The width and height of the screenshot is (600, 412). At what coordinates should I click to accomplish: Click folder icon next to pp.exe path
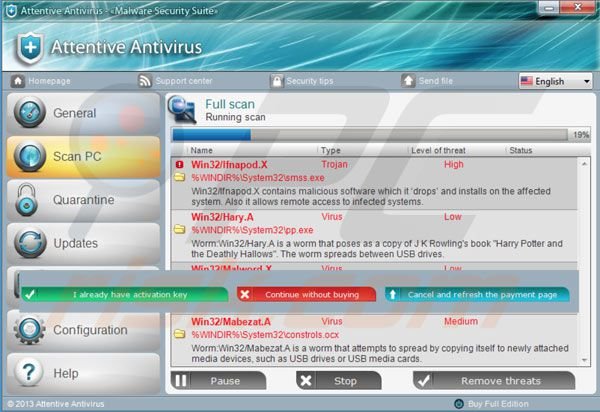click(179, 230)
